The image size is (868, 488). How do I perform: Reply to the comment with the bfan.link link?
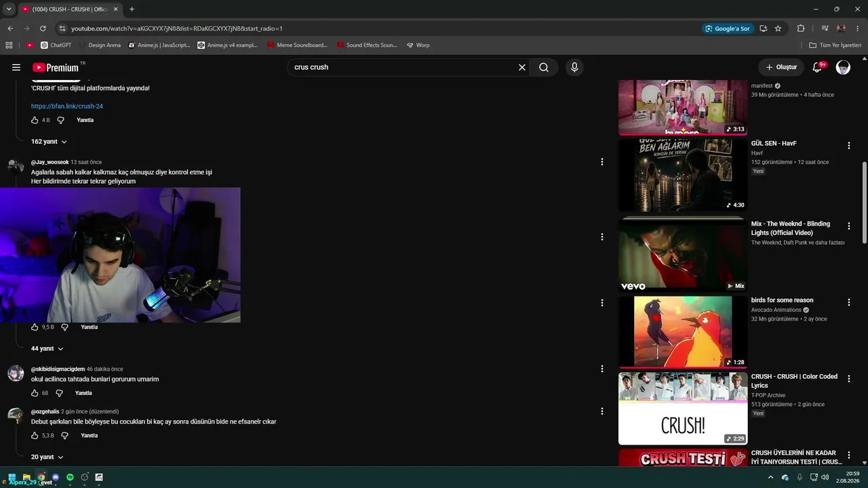[85, 120]
